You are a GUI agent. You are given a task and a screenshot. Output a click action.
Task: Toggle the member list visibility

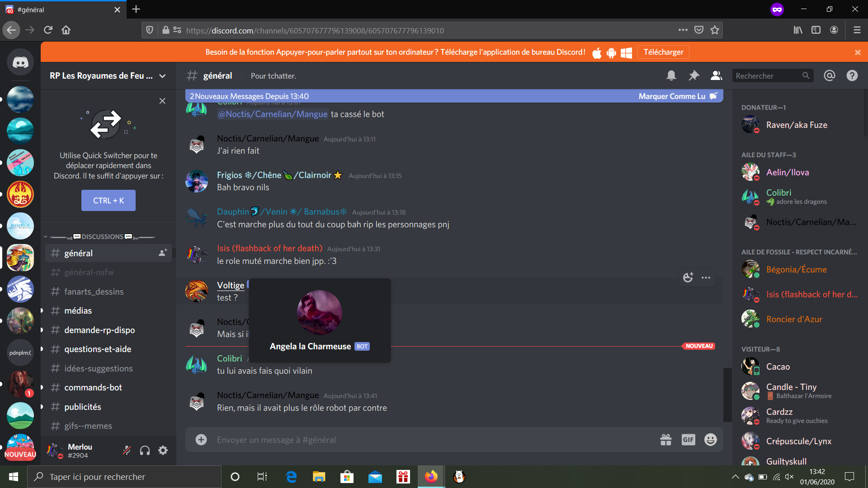[x=716, y=75]
